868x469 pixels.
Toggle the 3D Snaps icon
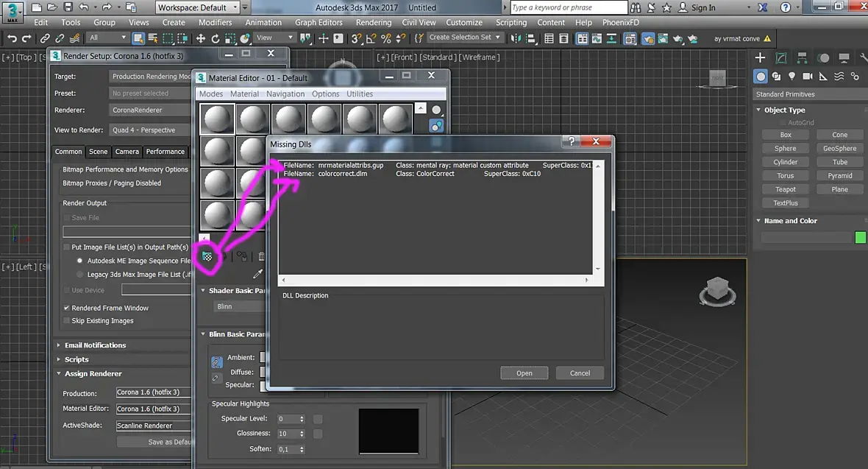click(x=357, y=38)
